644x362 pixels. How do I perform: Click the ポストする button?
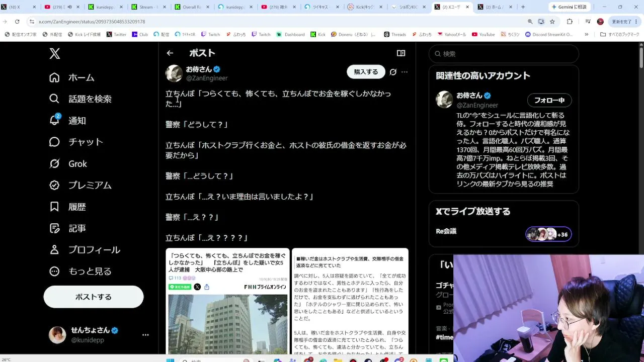click(x=94, y=297)
